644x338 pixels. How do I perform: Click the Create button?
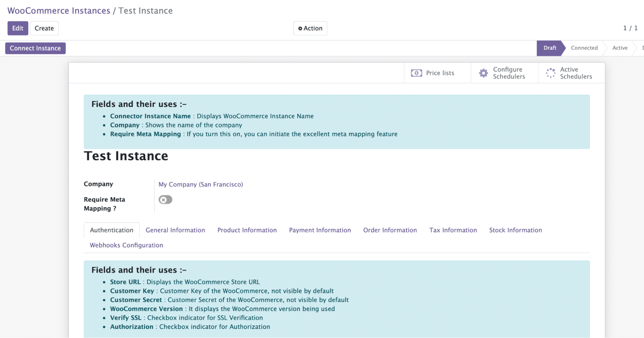pyautogui.click(x=44, y=28)
